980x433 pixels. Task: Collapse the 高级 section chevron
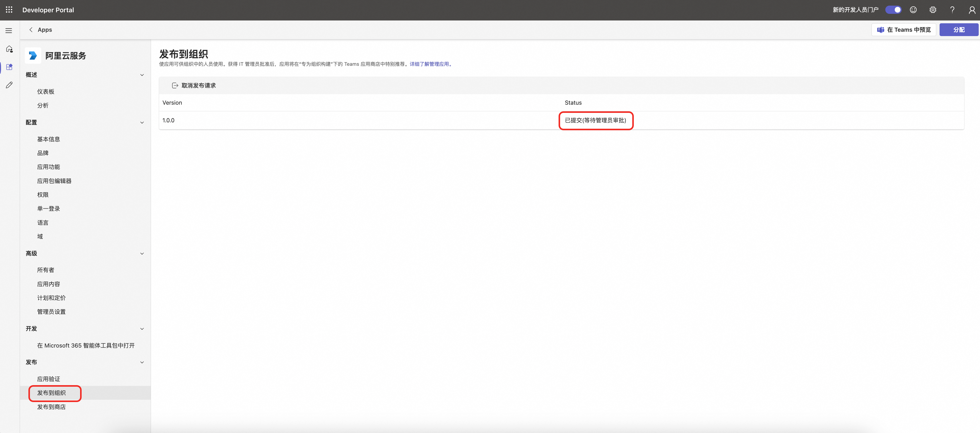tap(142, 254)
